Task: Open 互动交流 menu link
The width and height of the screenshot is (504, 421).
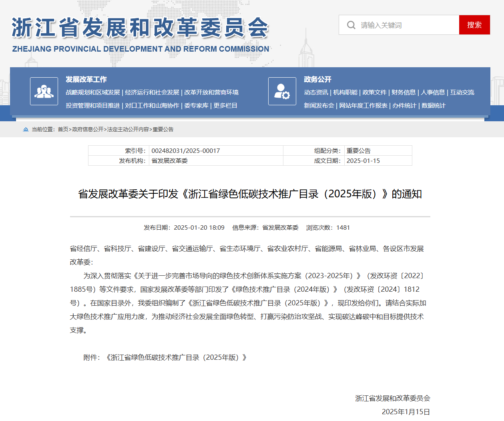Action: 462,92
